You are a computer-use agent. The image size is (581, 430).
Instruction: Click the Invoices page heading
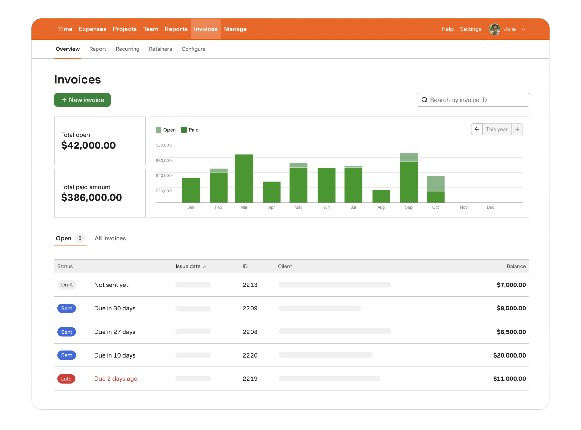77,79
